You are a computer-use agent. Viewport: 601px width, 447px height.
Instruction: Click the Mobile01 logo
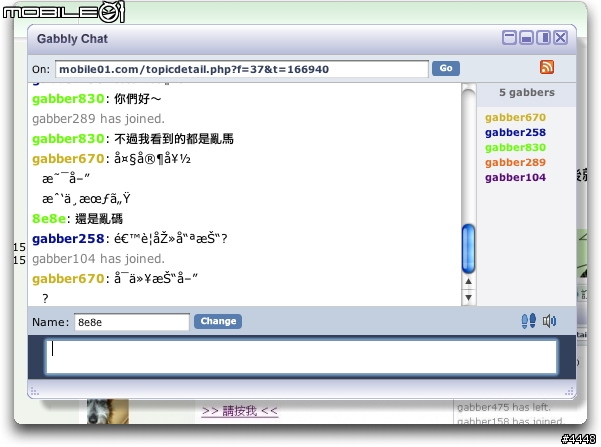coord(64,12)
